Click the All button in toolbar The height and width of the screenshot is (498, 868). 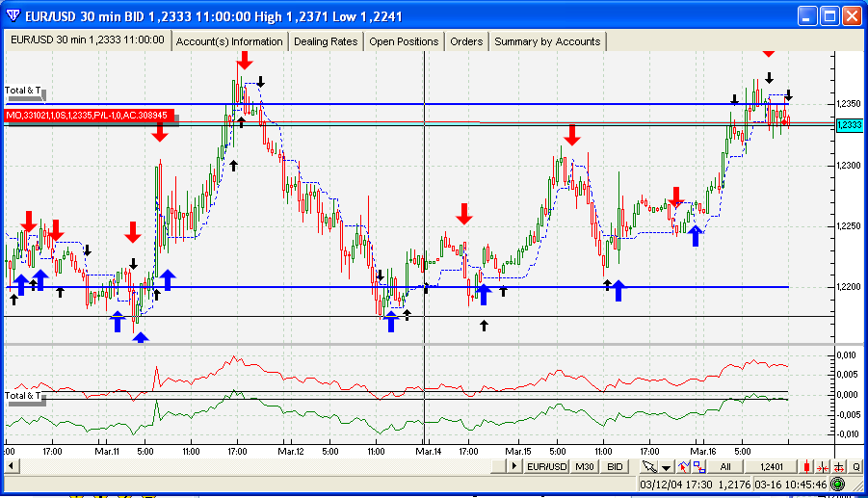(x=725, y=466)
